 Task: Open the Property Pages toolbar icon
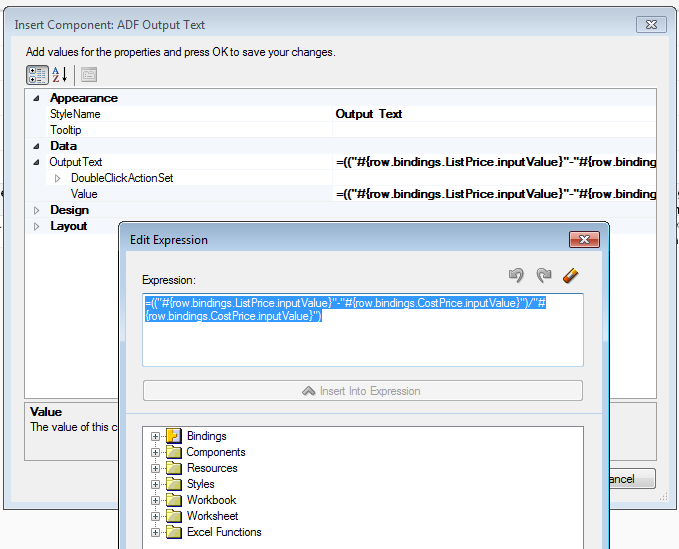(89, 74)
